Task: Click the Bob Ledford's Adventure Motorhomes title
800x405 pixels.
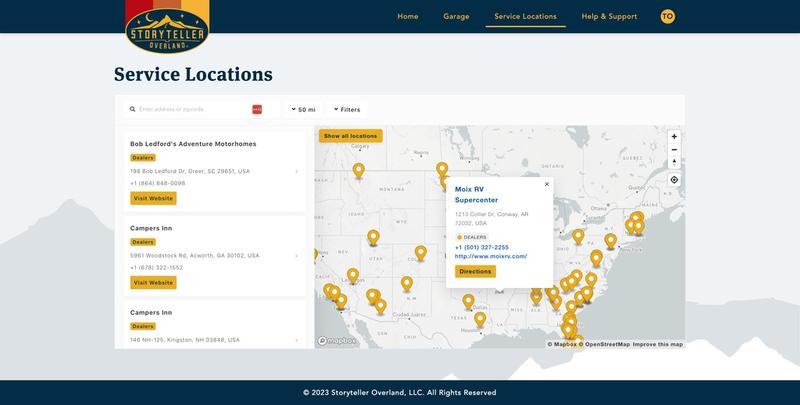Action: (193, 144)
